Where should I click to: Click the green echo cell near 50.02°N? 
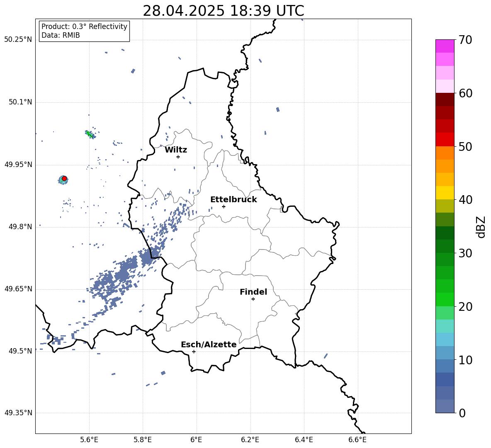click(x=90, y=135)
